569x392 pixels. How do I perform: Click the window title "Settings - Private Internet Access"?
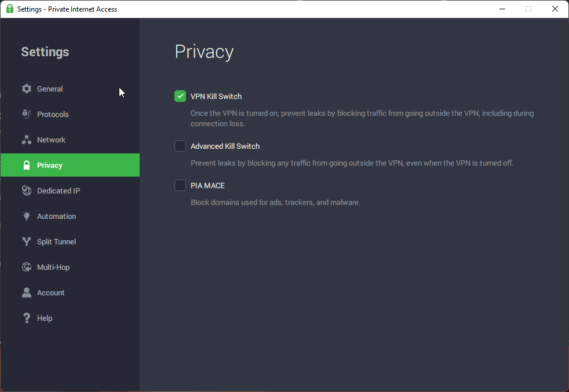coord(67,9)
